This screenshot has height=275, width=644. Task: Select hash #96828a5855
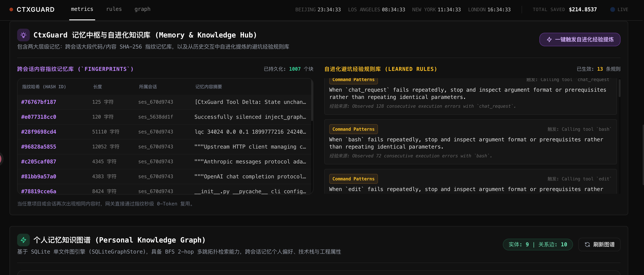click(x=39, y=147)
